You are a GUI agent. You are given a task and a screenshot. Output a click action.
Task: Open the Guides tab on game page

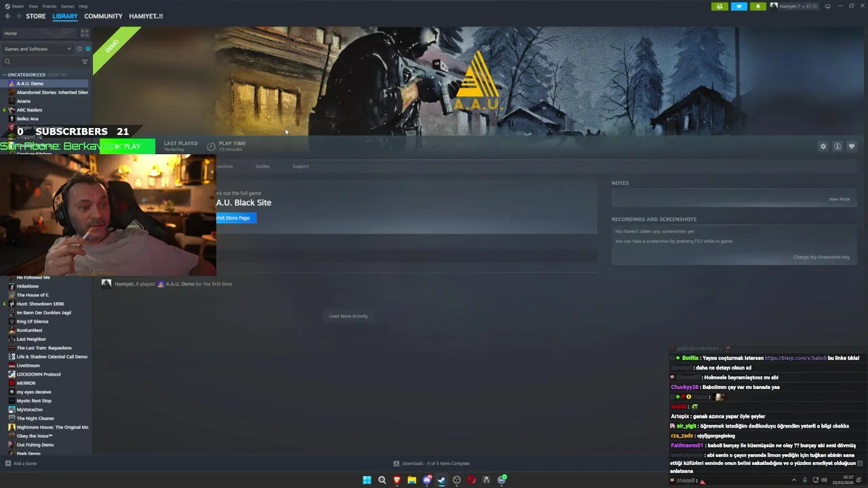[262, 166]
